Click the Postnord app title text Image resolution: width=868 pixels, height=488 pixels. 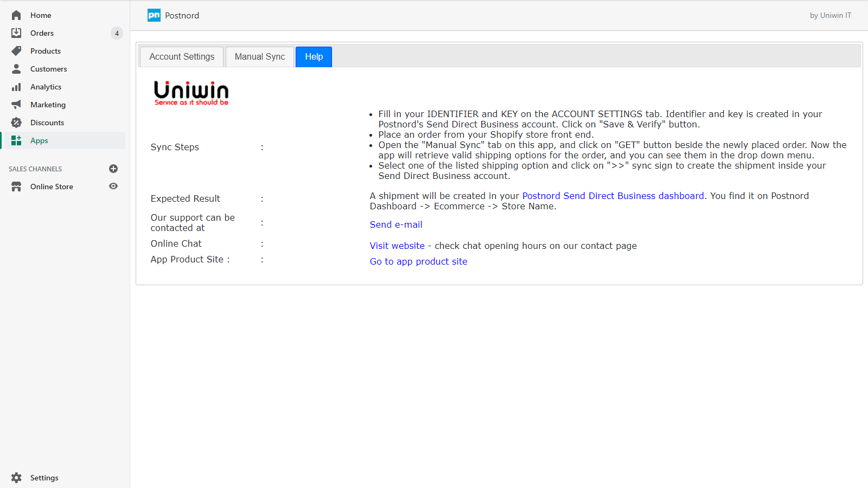click(x=182, y=15)
